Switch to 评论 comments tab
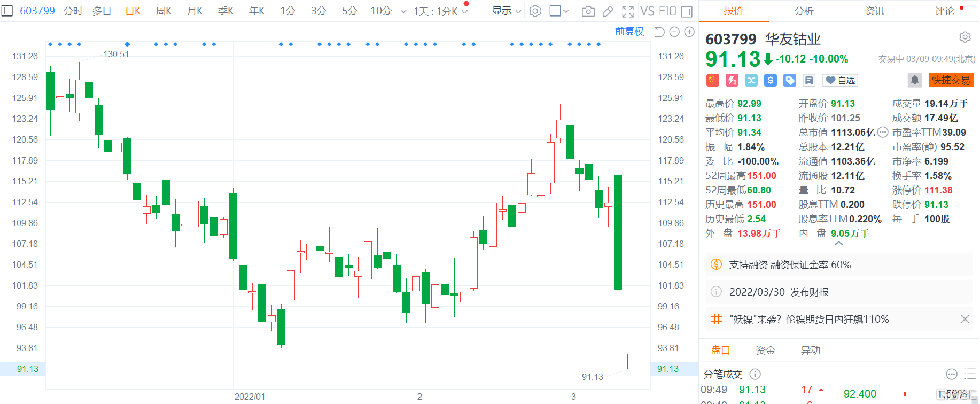Viewport: 980px width, 404px height. 945,11
